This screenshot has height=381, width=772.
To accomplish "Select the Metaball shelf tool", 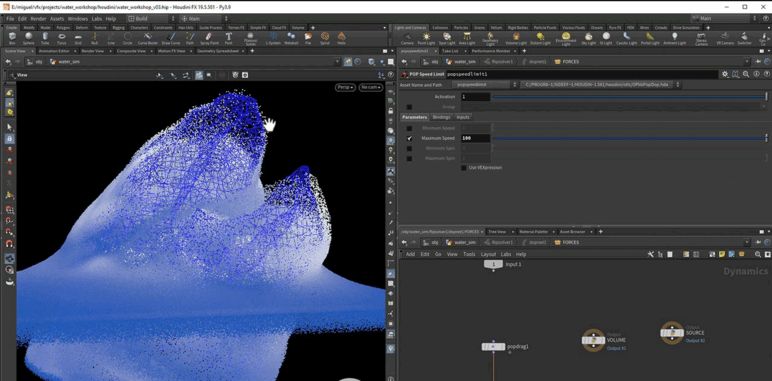I will 291,38.
